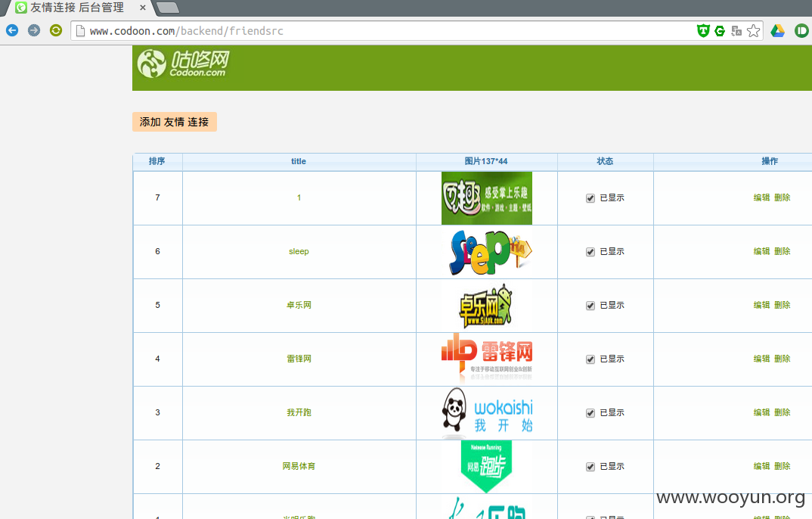Uncheck 已显示 checkbox for sleep row
Viewport: 812px width, 519px height.
click(x=590, y=252)
